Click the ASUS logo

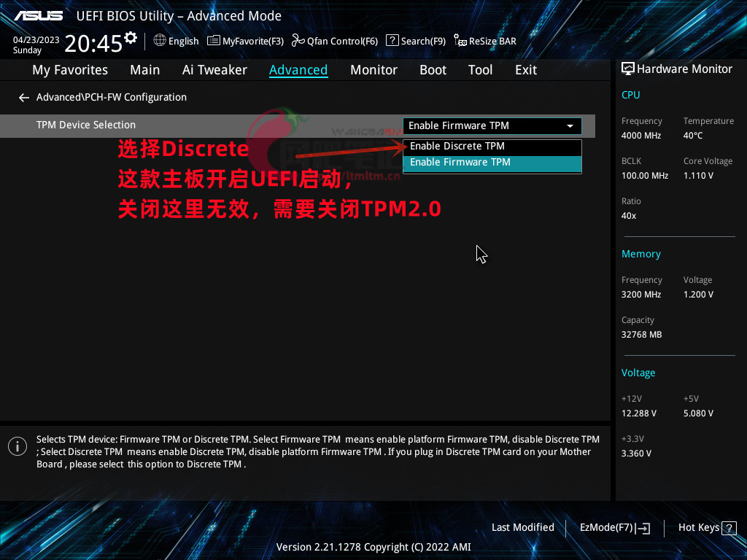click(x=38, y=16)
